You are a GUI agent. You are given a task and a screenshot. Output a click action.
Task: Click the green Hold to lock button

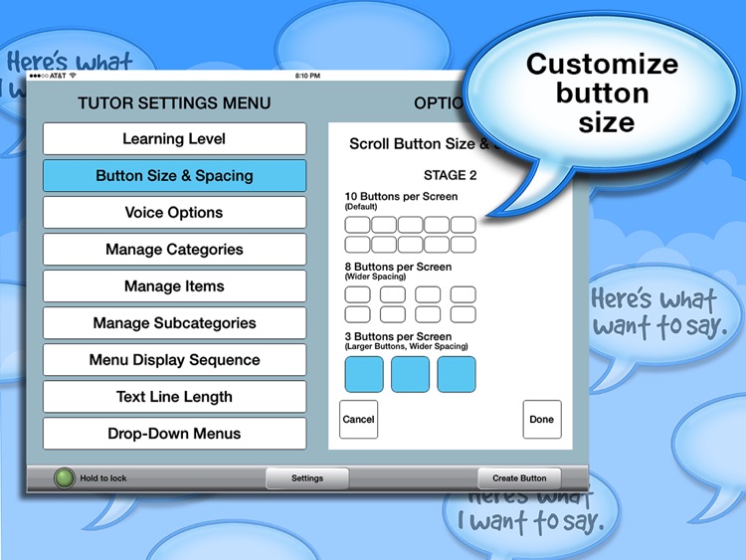click(65, 478)
